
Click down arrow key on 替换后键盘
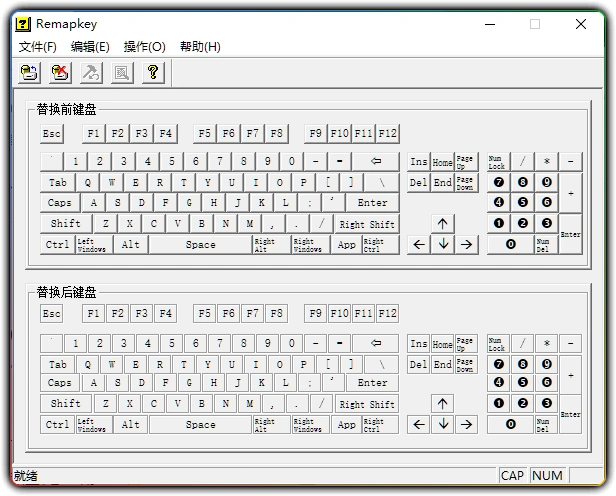pos(443,425)
